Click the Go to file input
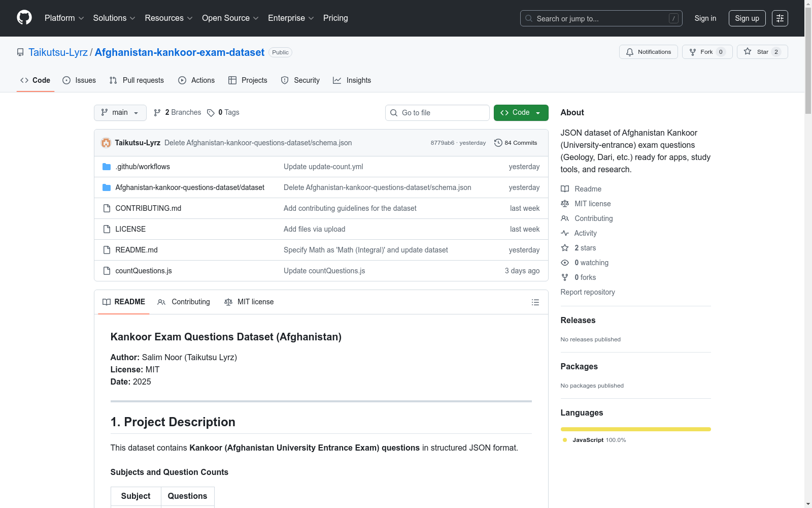 437,113
